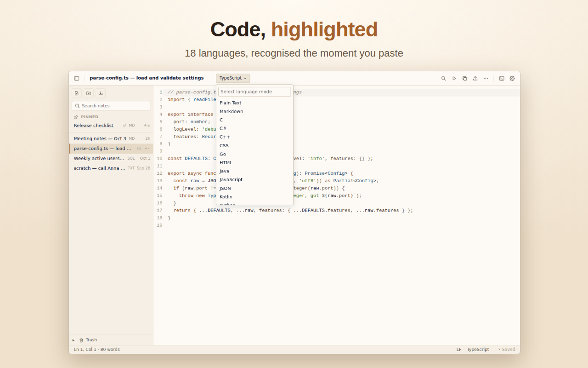Click the run play icon

454,78
